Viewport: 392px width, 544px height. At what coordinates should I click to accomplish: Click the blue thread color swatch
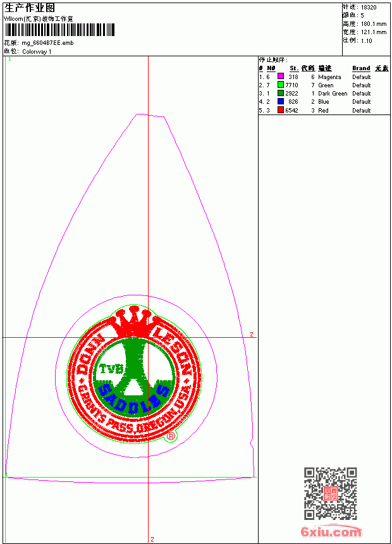point(281,101)
